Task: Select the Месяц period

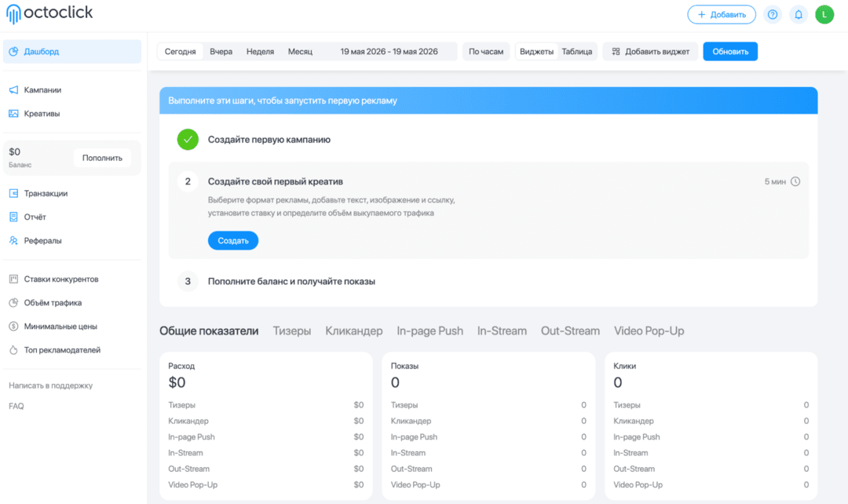Action: pos(300,51)
